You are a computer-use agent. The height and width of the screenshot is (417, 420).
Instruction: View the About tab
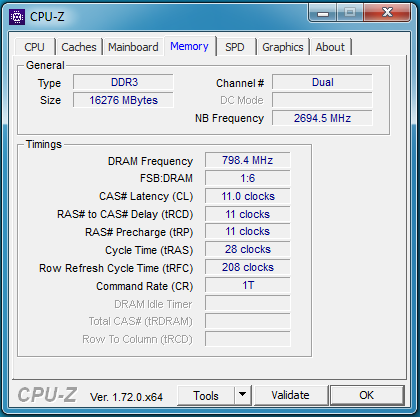[x=330, y=47]
